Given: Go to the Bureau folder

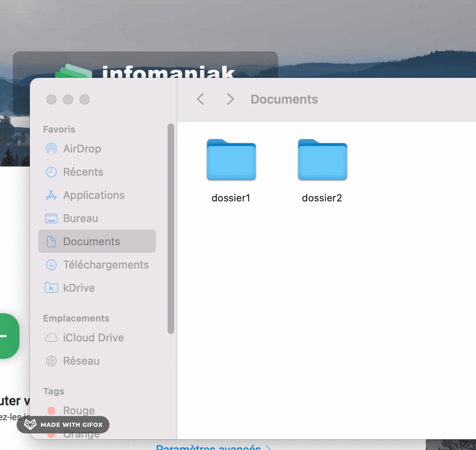Looking at the screenshot, I should (x=80, y=218).
